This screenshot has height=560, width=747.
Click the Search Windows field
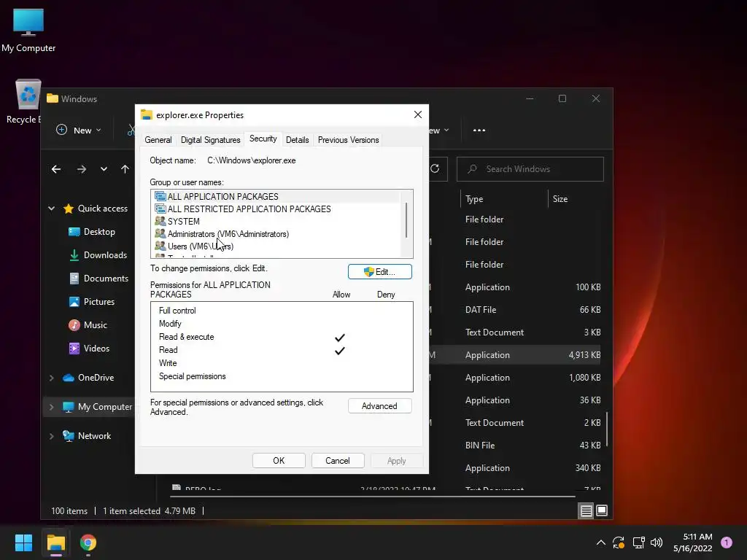pyautogui.click(x=530, y=169)
